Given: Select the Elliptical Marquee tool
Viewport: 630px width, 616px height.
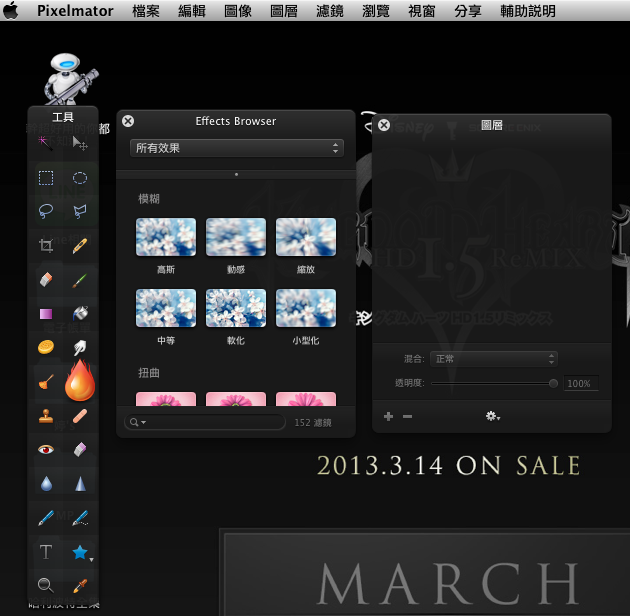Looking at the screenshot, I should (x=80, y=178).
